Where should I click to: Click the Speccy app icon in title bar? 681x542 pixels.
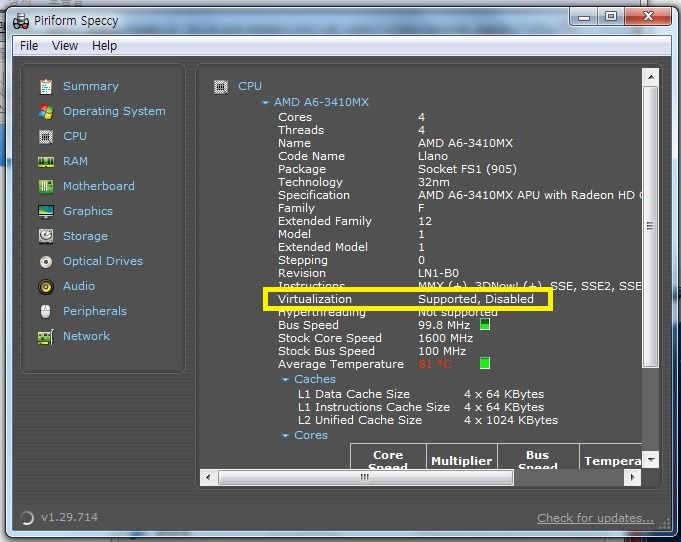pyautogui.click(x=21, y=21)
